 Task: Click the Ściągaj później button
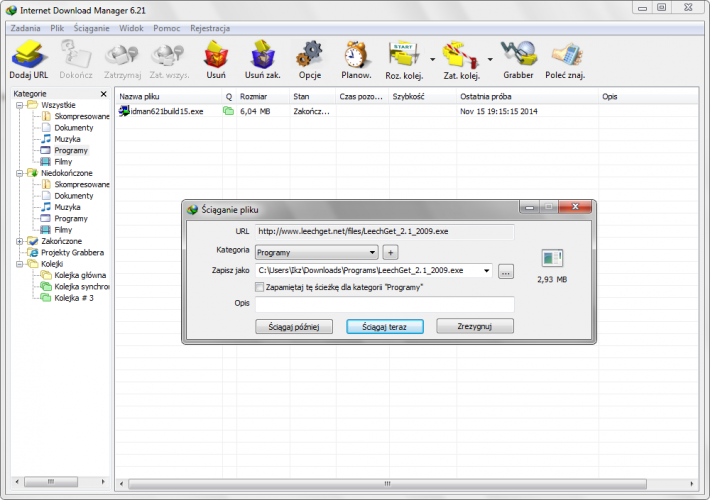[294, 327]
